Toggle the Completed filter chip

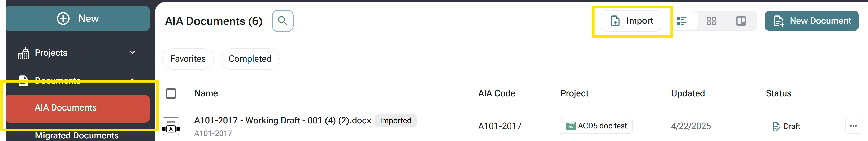click(250, 59)
